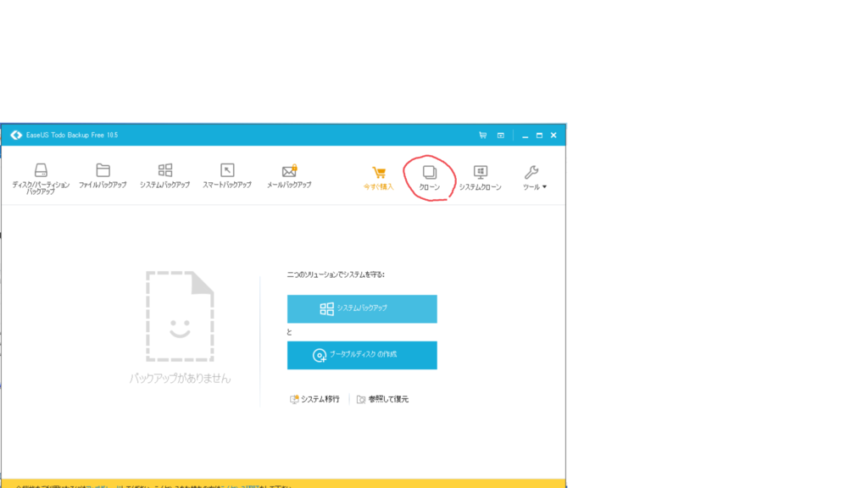Close the EaseUS Todo Backup window

pos(554,135)
